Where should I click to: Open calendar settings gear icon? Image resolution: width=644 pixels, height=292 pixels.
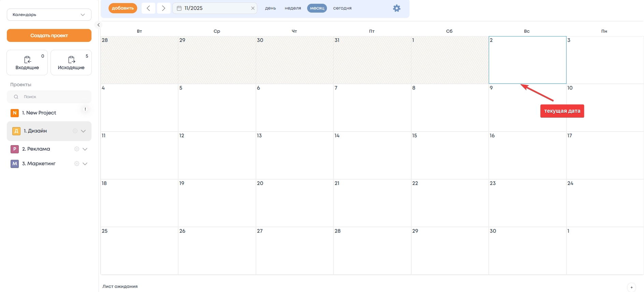point(397,8)
